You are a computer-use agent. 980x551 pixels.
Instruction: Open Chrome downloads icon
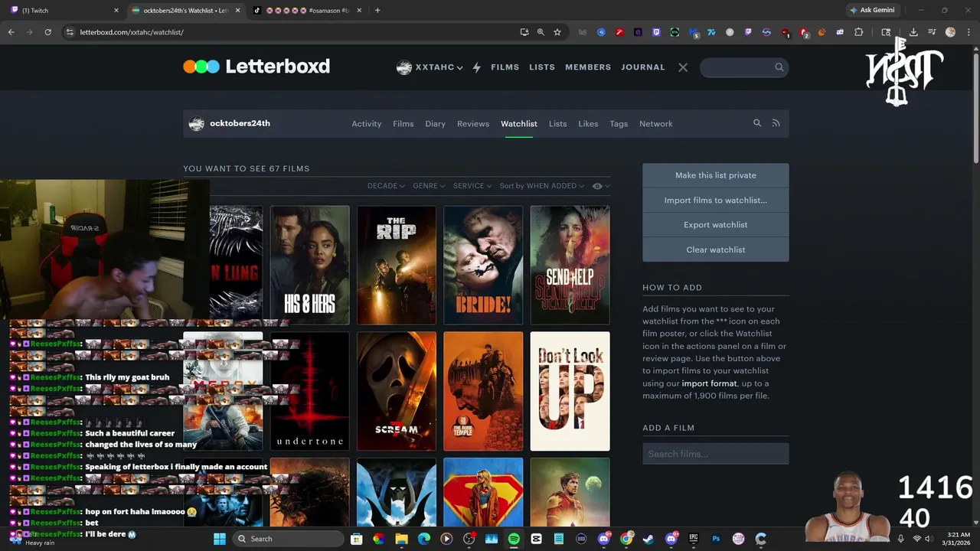[x=913, y=32]
